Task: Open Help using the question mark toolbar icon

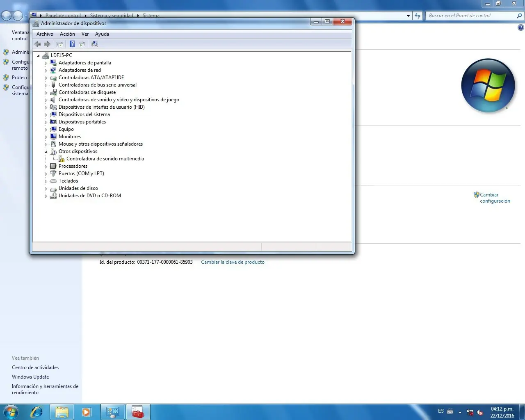Action: pos(72,44)
